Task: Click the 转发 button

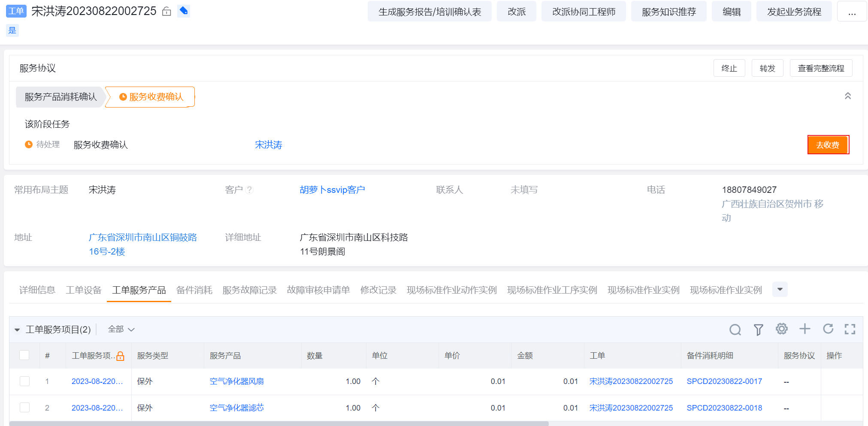Action: click(x=768, y=68)
